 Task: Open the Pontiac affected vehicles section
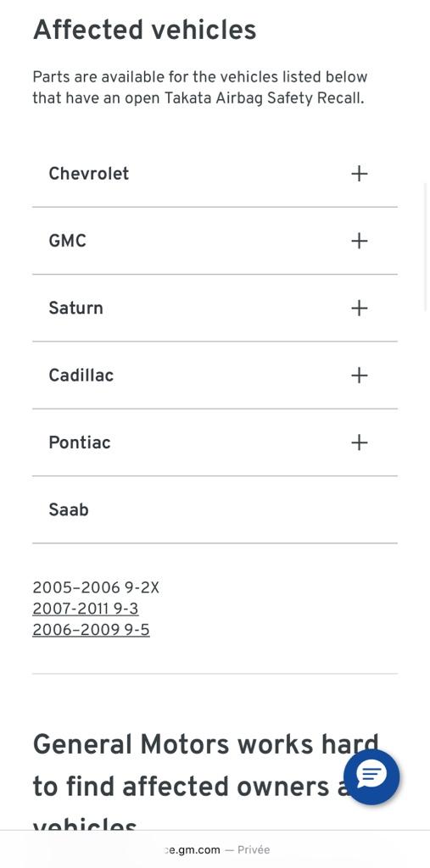pos(215,442)
